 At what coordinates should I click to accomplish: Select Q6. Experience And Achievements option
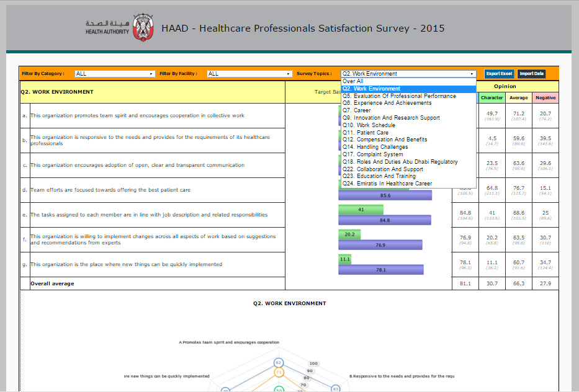click(x=408, y=103)
